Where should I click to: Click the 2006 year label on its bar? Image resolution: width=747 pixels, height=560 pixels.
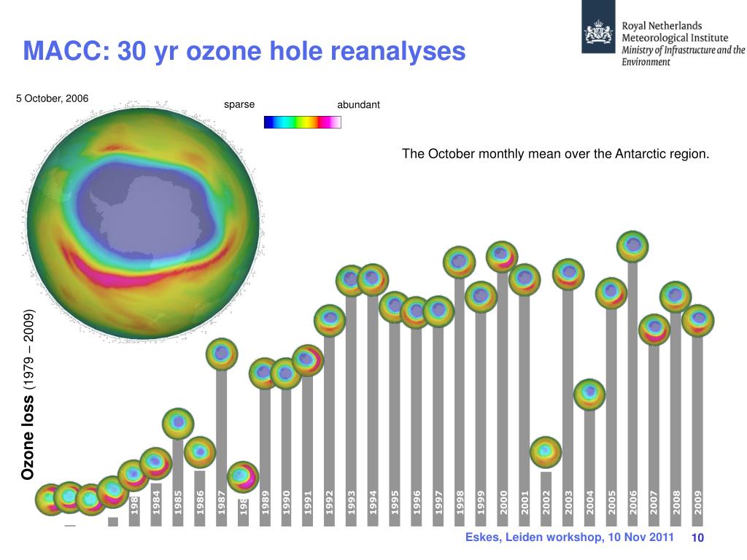(x=632, y=502)
